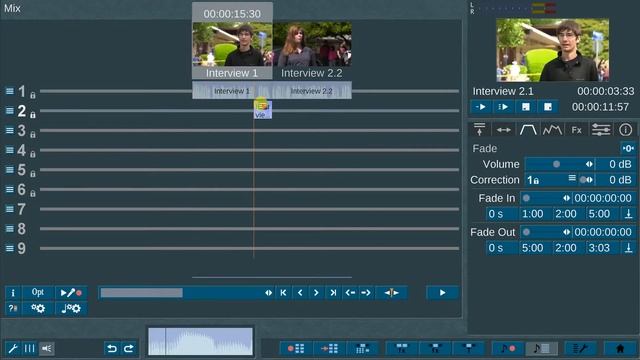Open the record screen with the red-dot grid icon

point(296,348)
